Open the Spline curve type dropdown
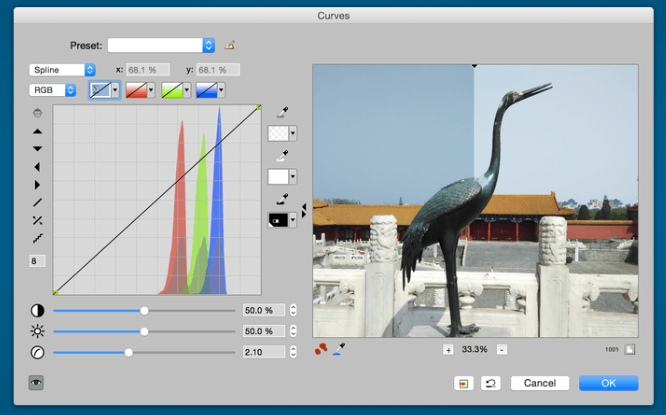The image size is (666, 415). coord(62,70)
